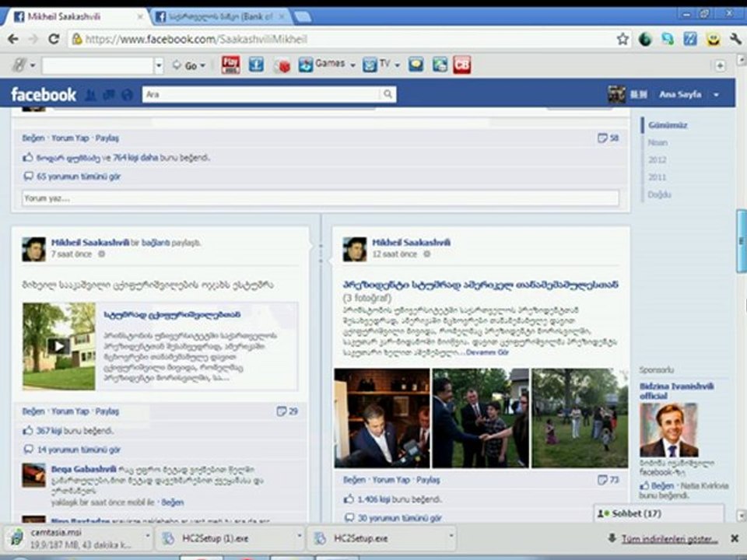The height and width of the screenshot is (560, 747).
Task: Click the Facebook Ara search field
Action: point(262,94)
